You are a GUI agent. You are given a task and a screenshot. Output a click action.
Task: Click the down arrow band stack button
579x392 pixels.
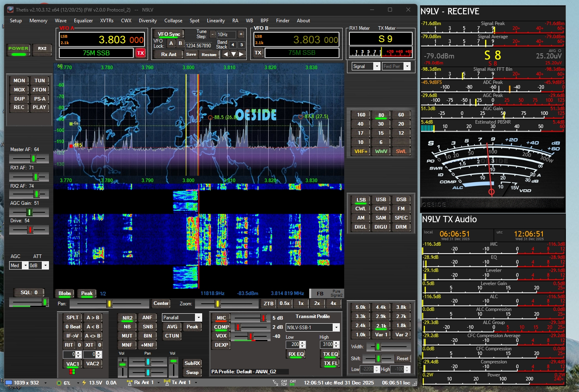(x=234, y=54)
